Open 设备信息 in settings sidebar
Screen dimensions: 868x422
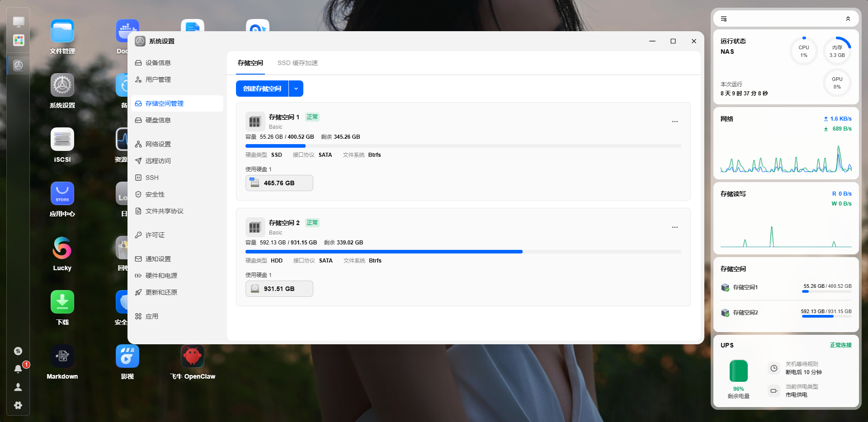point(177,63)
